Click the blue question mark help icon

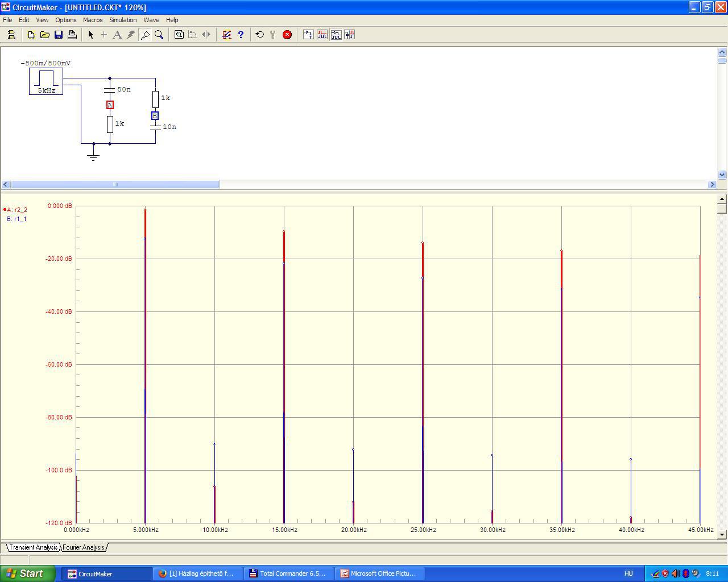(x=241, y=35)
